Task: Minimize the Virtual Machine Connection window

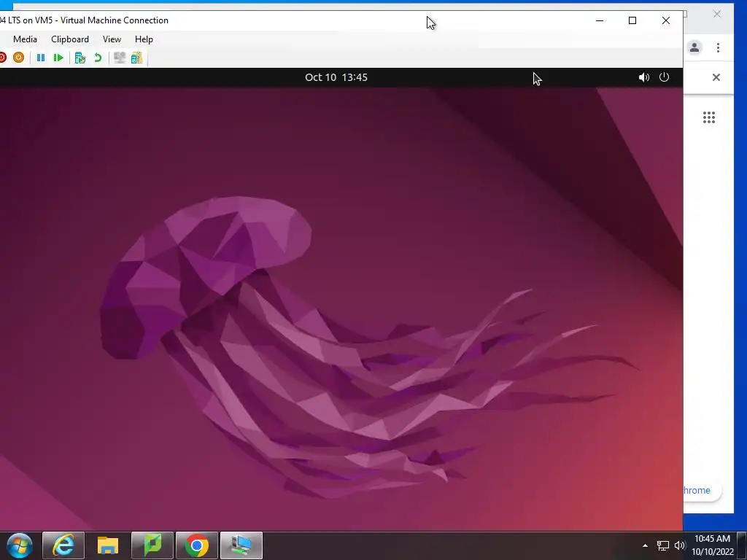Action: point(600,20)
